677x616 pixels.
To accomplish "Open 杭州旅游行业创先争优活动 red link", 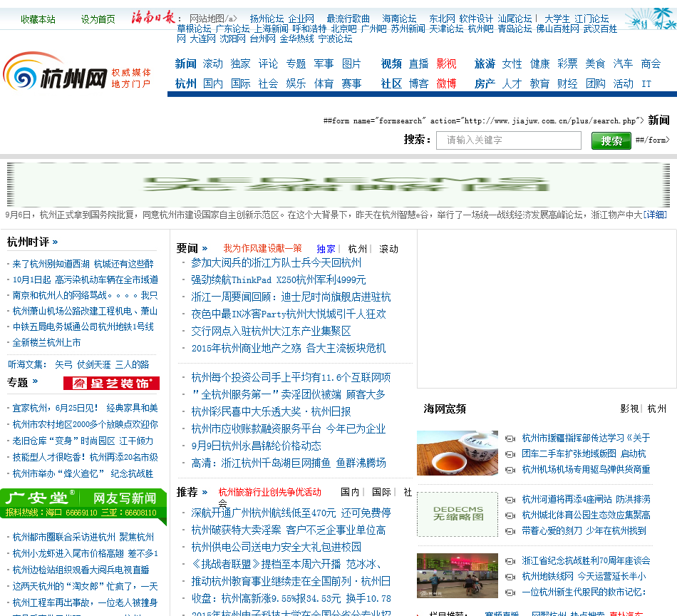I will 270,492.
